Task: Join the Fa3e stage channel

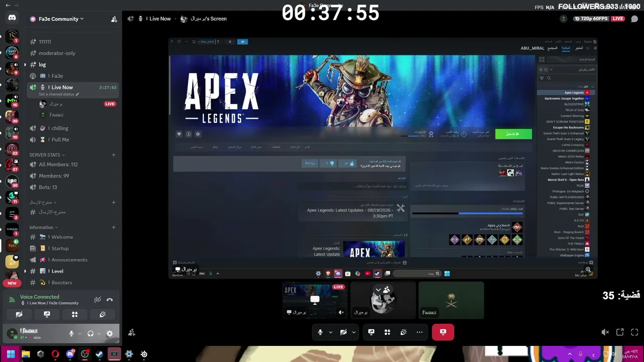Action: 73,76
